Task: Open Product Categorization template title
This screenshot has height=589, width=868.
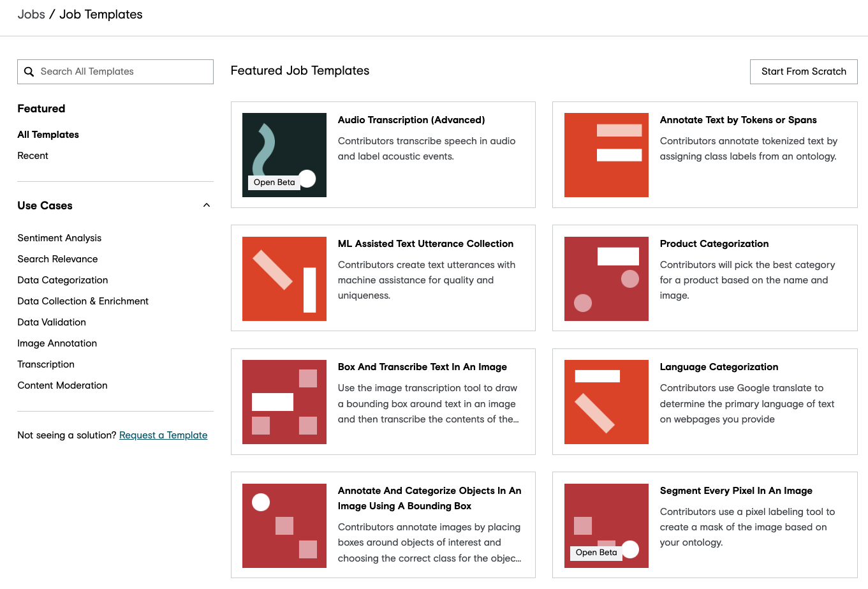Action: (714, 244)
